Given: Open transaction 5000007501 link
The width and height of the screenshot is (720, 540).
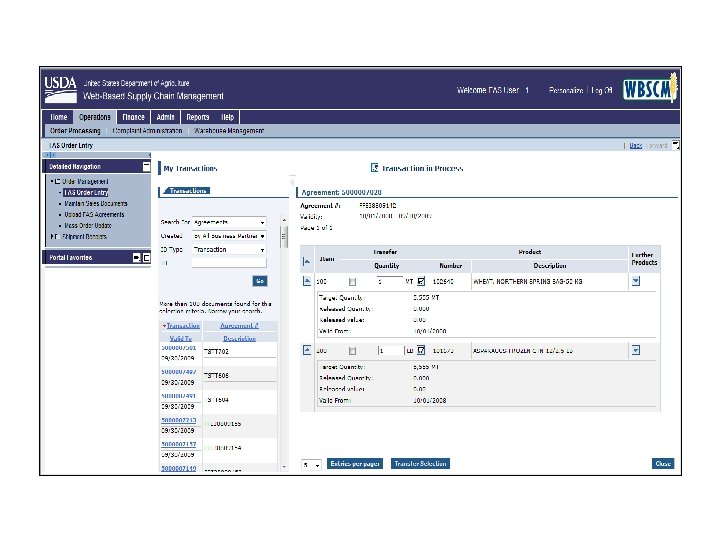Looking at the screenshot, I should tap(179, 348).
